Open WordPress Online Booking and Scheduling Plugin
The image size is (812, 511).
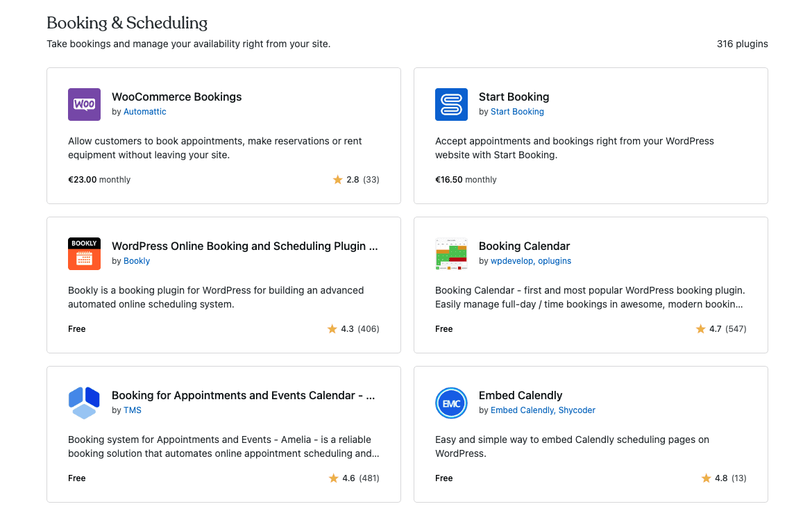pos(244,246)
